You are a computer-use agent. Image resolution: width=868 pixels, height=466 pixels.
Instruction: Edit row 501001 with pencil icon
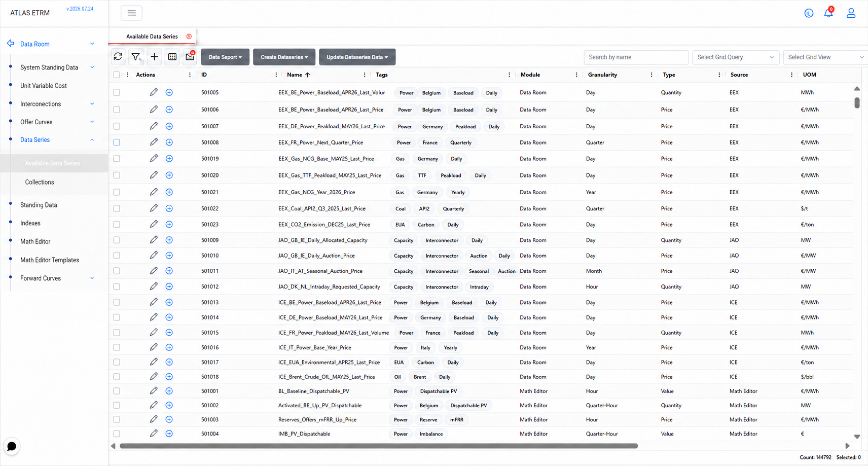(x=154, y=391)
